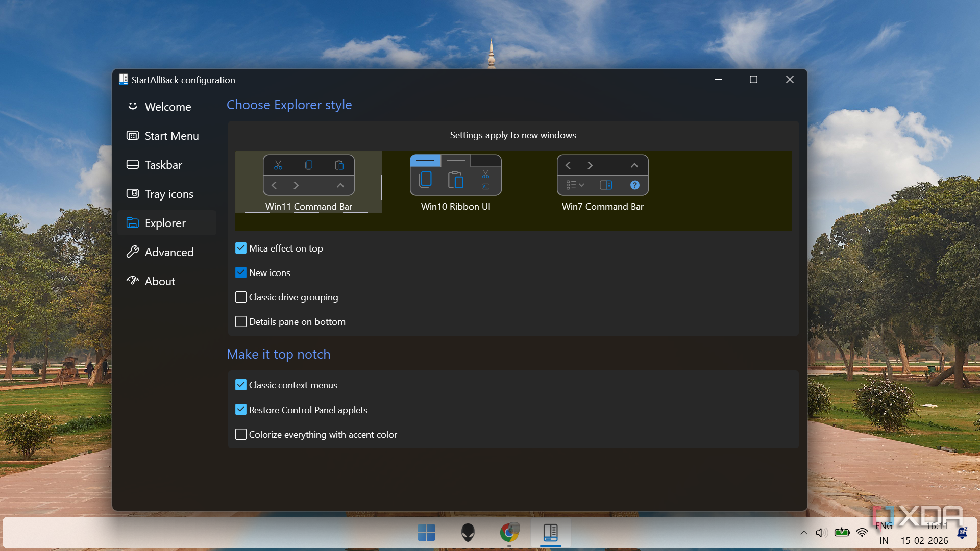The image size is (980, 551).
Task: Close the StartAllBack configuration window
Action: [x=790, y=80]
